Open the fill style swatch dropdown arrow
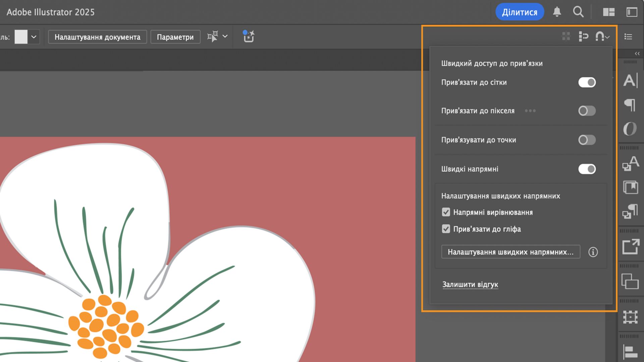Viewport: 644px width, 362px height. [x=34, y=37]
